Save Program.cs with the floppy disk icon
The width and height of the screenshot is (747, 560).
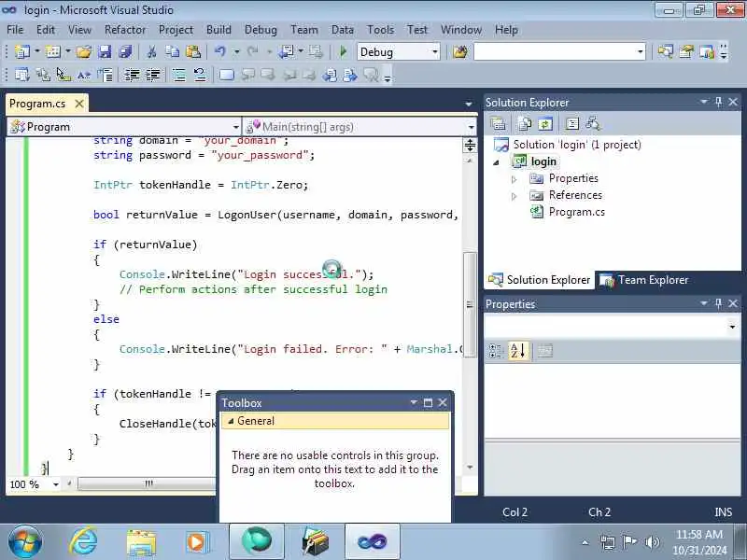pyautogui.click(x=105, y=51)
